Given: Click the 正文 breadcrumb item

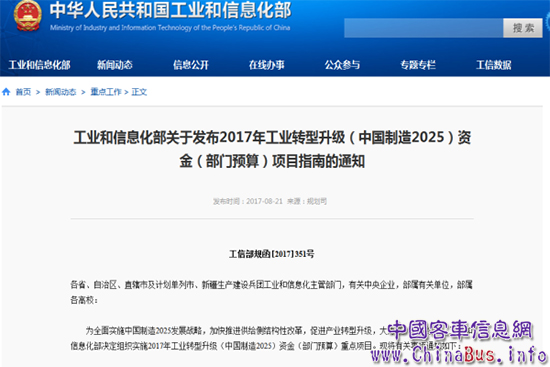Looking at the screenshot, I should point(139,92).
